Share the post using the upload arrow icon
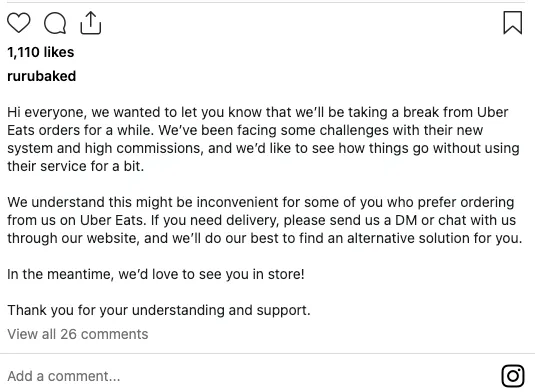This screenshot has width=535, height=392. click(x=91, y=23)
